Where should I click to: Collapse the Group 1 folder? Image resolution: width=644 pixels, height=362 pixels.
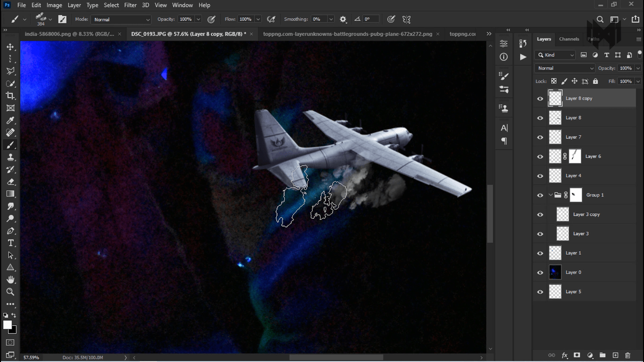point(551,195)
